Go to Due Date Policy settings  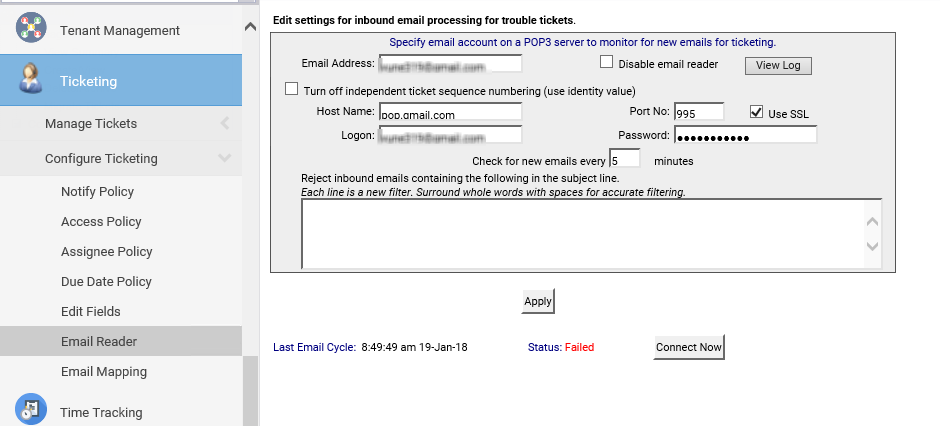click(x=106, y=282)
